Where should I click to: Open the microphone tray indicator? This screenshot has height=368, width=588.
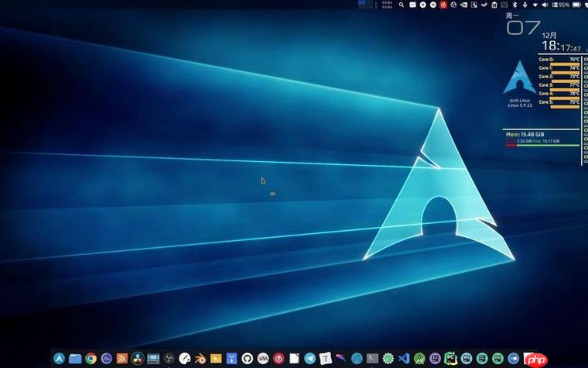(525, 5)
